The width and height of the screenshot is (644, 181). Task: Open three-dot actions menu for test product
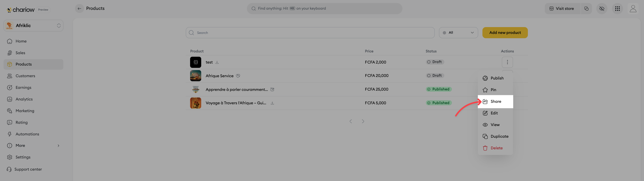pos(507,62)
